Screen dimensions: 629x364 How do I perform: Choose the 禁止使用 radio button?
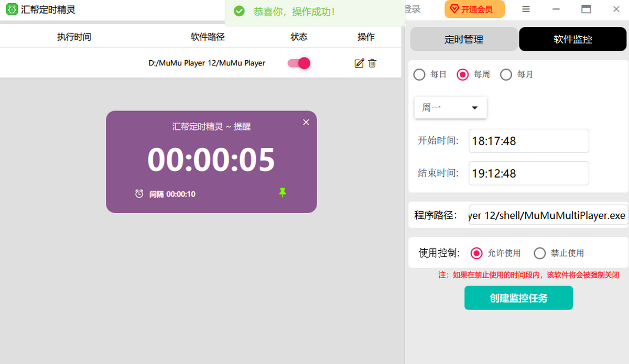click(x=539, y=253)
